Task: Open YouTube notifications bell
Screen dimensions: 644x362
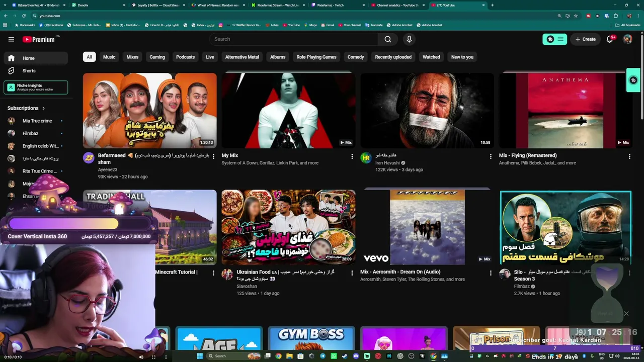Action: coord(610,39)
